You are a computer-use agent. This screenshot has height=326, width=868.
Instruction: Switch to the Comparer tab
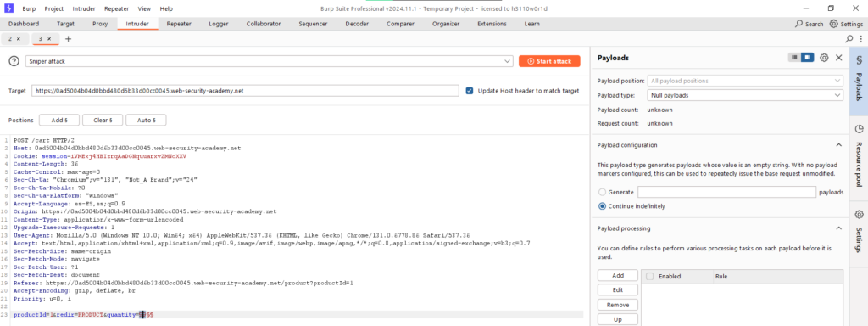click(x=401, y=24)
